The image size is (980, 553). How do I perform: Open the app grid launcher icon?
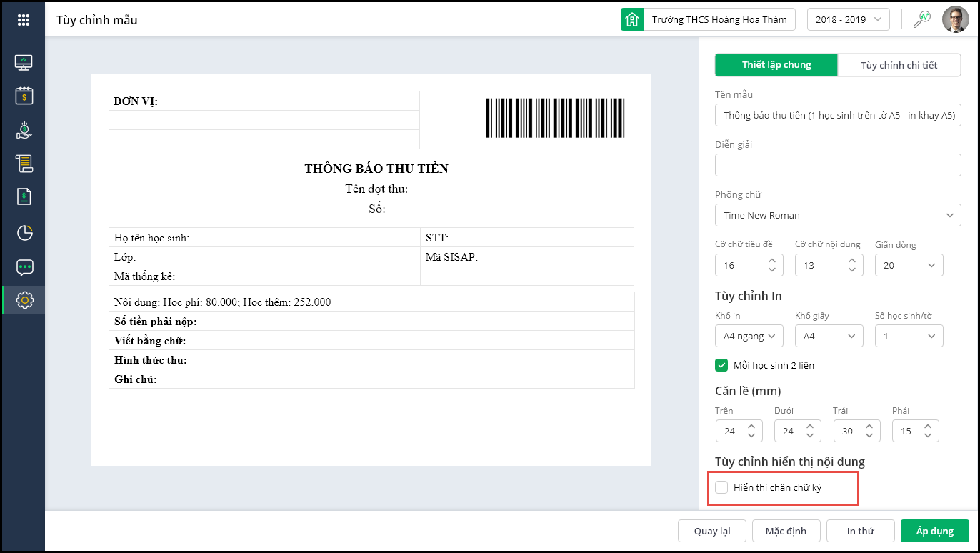[x=24, y=20]
